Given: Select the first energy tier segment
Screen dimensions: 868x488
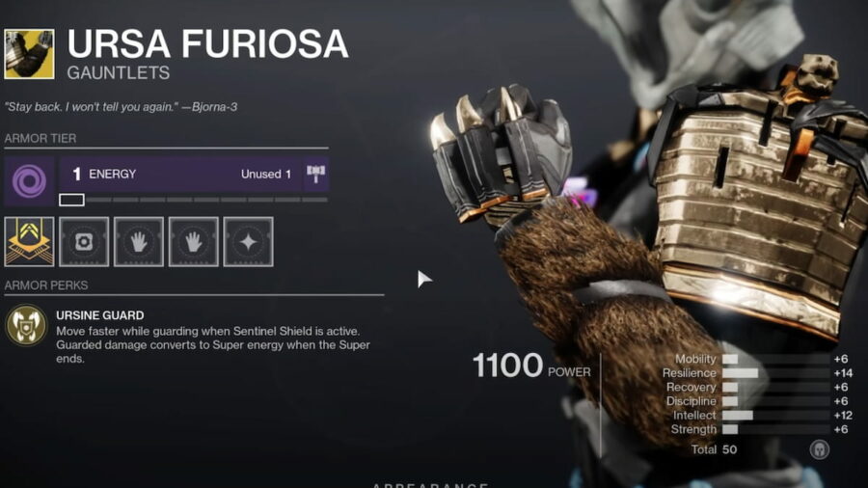Looking at the screenshot, I should pos(72,200).
